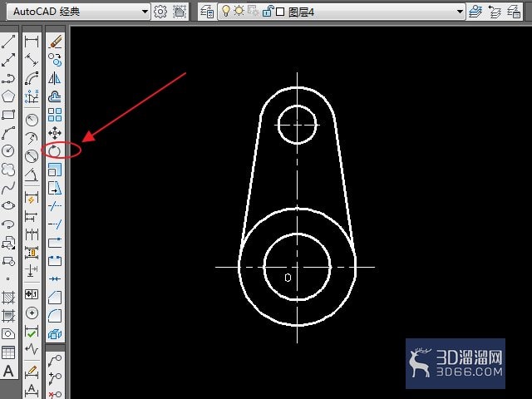Select the Jogged radius dimension tool
Viewport: 532px width, 399px height.
[x=32, y=138]
